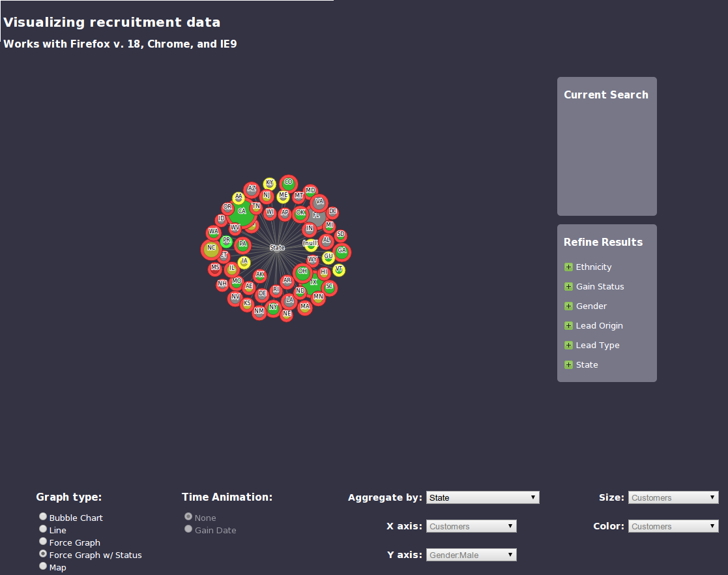Screen dimensions: 728x575
Task: Open the X axis dropdown
Action: tap(471, 526)
